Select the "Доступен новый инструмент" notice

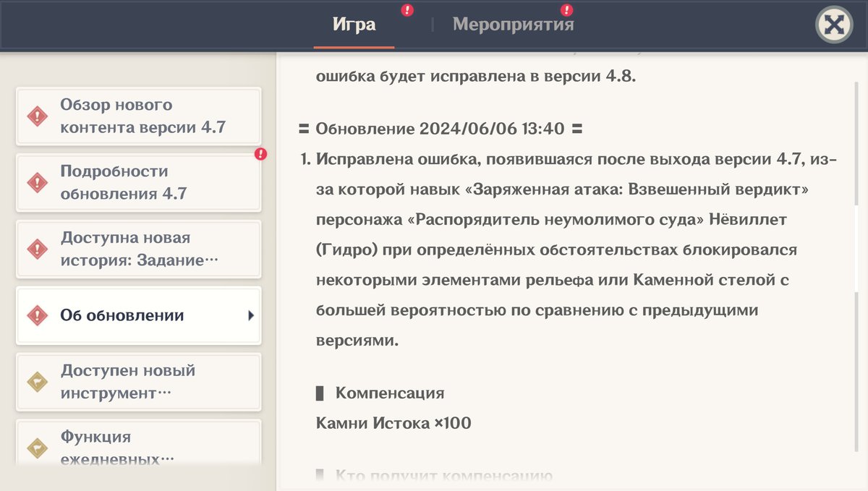tap(142, 383)
